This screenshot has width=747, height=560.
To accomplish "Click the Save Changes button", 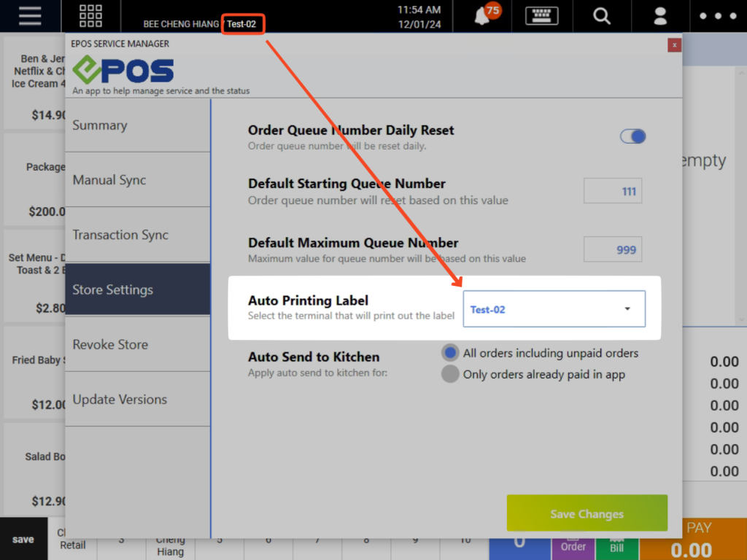I will pyautogui.click(x=587, y=513).
